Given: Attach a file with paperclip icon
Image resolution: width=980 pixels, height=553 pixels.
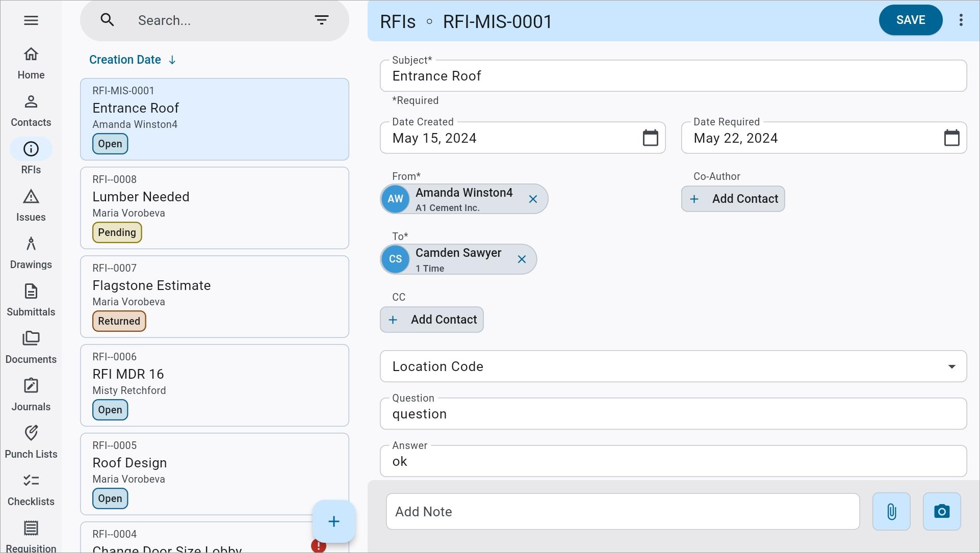Looking at the screenshot, I should 891,511.
